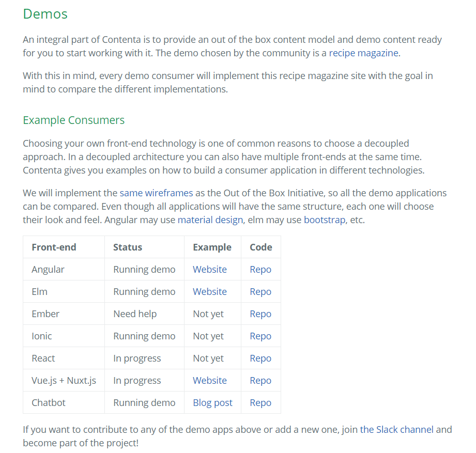Open the Angular demo Website link

pyautogui.click(x=209, y=269)
